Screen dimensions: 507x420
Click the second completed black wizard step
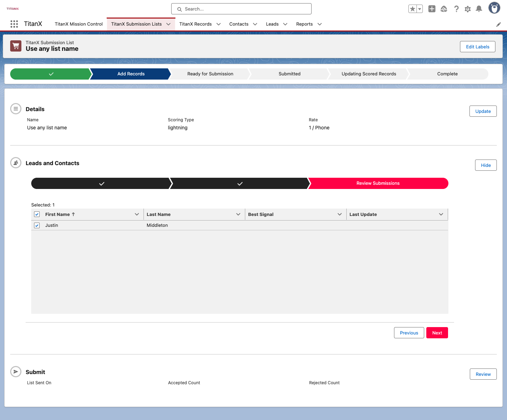pos(240,183)
